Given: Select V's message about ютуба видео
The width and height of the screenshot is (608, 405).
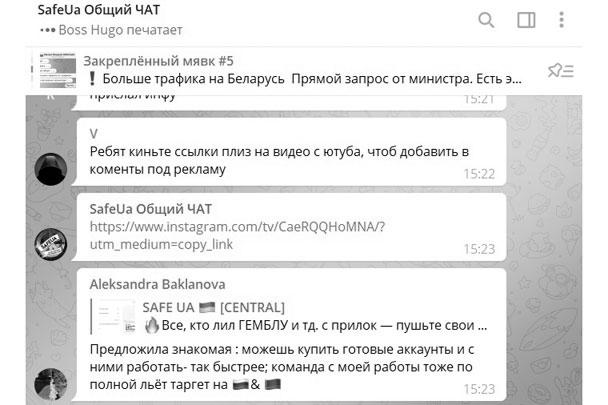Looking at the screenshot, I should point(279,160).
